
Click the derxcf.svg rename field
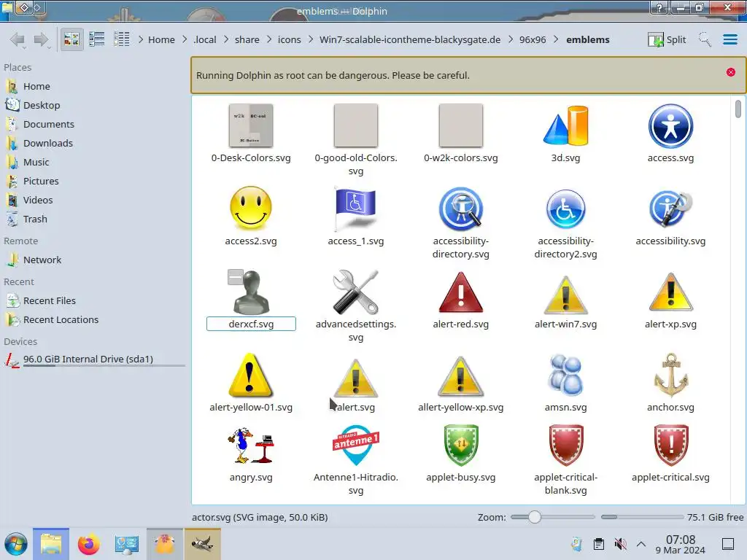(x=251, y=324)
